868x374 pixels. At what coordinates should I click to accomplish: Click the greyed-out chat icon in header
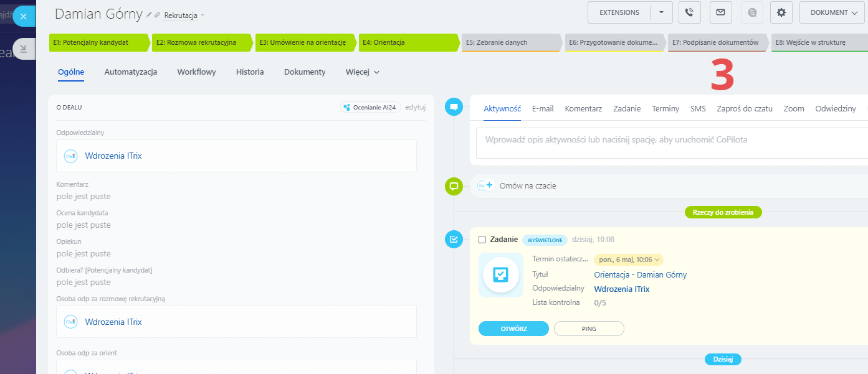tap(751, 12)
